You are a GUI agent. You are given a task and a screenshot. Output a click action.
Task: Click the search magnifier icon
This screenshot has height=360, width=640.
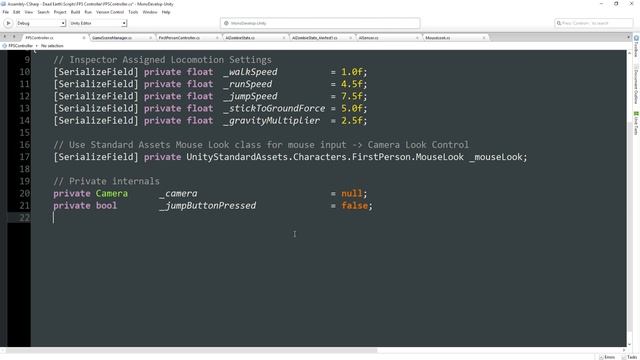coord(559,23)
